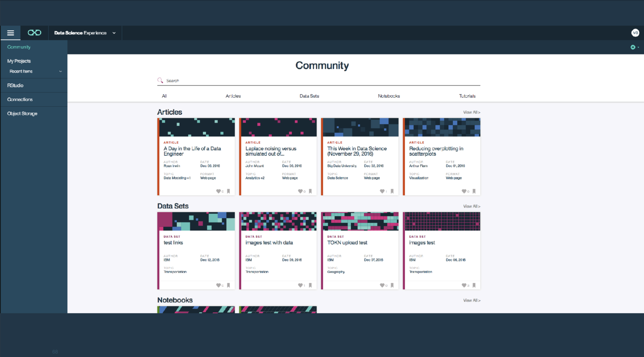Open dropdown arrow beside plus icon
The image size is (644, 357).
click(638, 47)
